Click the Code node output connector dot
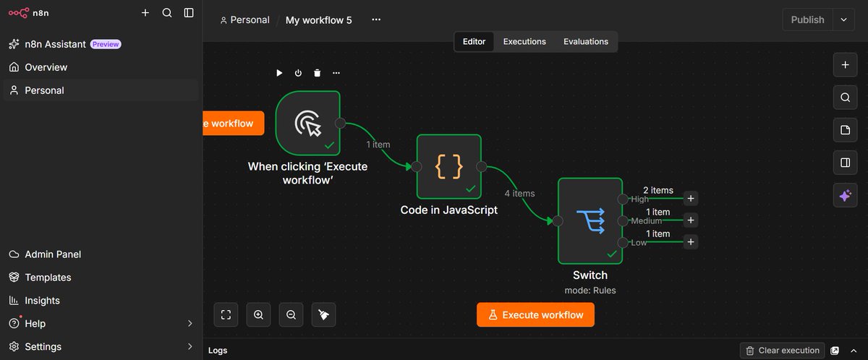The height and width of the screenshot is (360, 868). [x=481, y=166]
